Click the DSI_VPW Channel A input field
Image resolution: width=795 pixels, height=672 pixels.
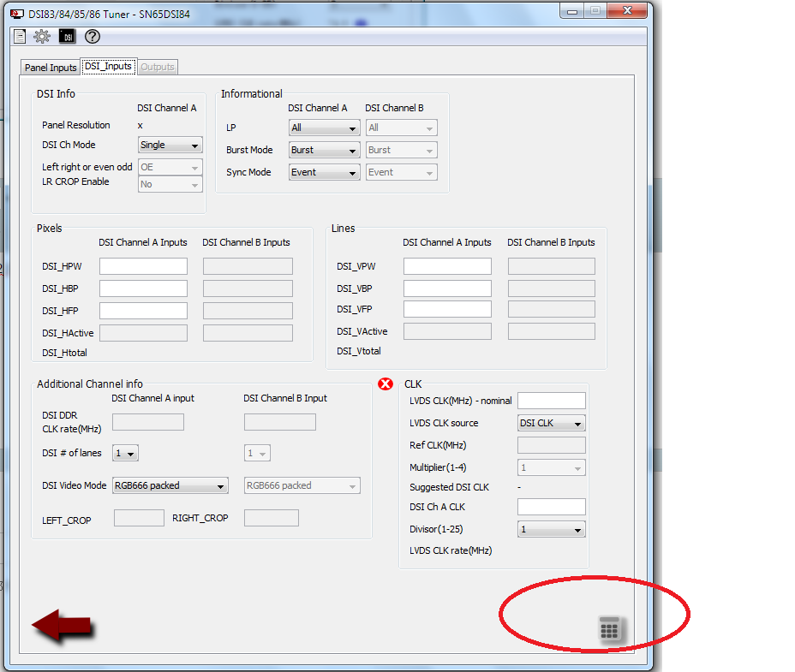pos(448,266)
